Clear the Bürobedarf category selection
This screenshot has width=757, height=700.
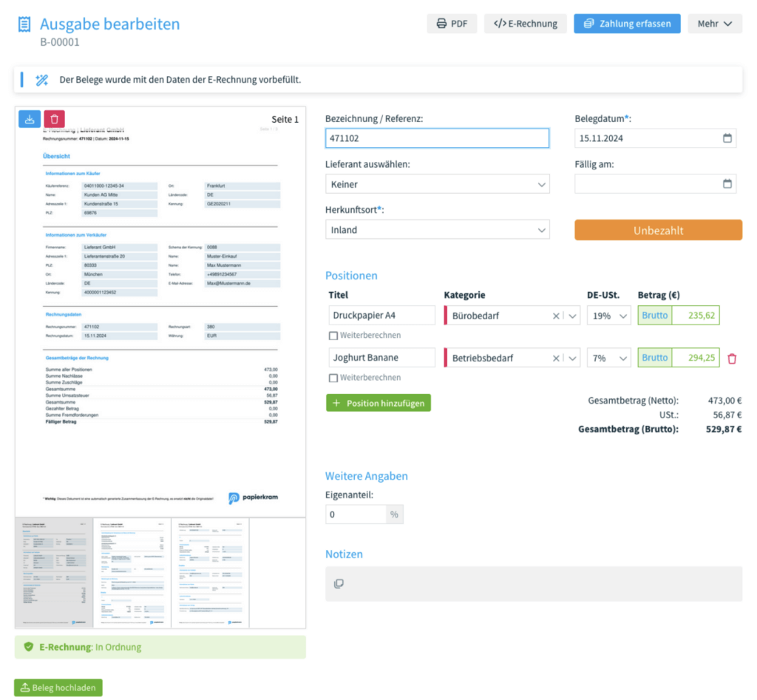tap(556, 316)
